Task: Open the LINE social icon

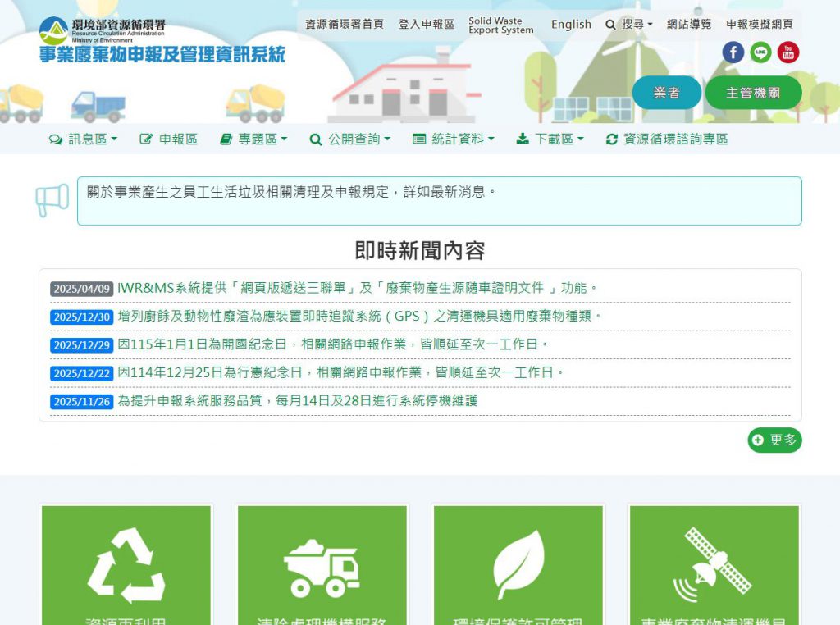Action: click(760, 52)
